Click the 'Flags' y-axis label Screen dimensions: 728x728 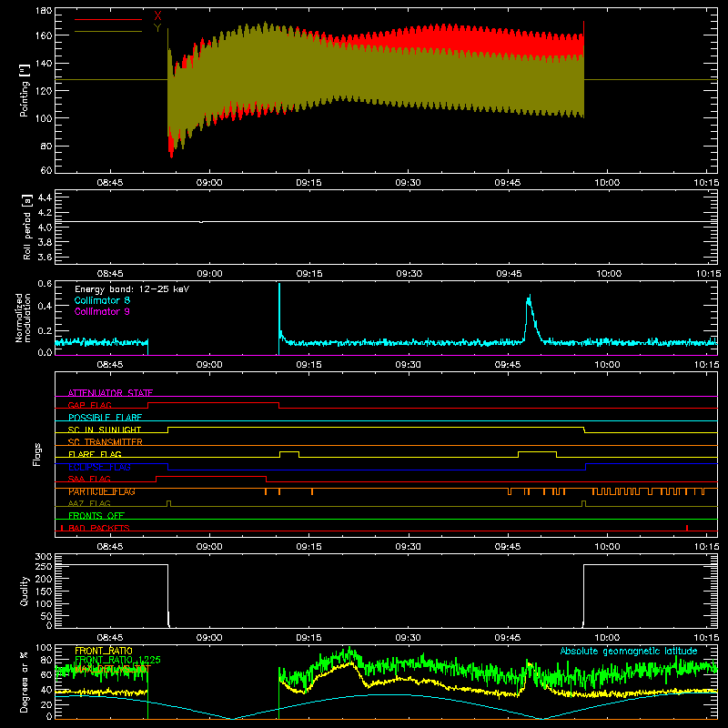point(36,454)
